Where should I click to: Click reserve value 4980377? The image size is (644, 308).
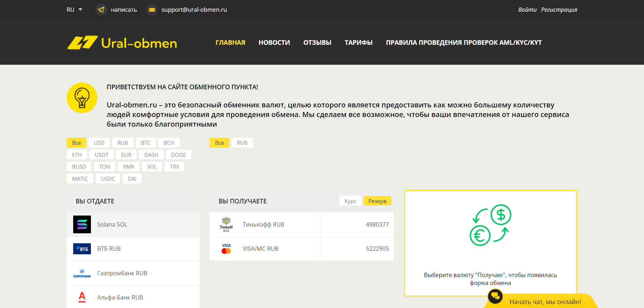[x=377, y=224]
